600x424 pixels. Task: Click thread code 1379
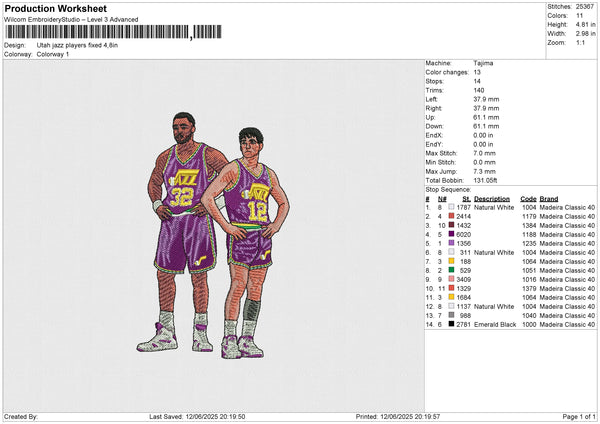[x=529, y=289]
